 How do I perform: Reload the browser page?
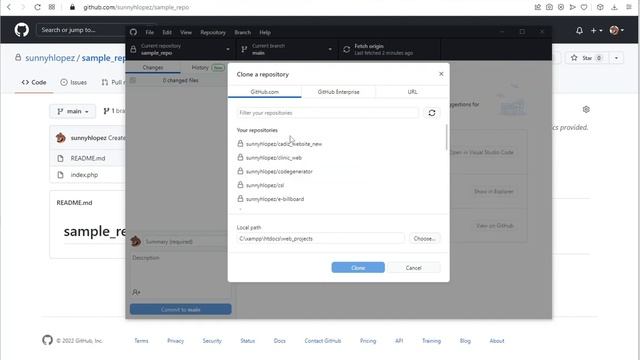pyautogui.click(x=37, y=7)
